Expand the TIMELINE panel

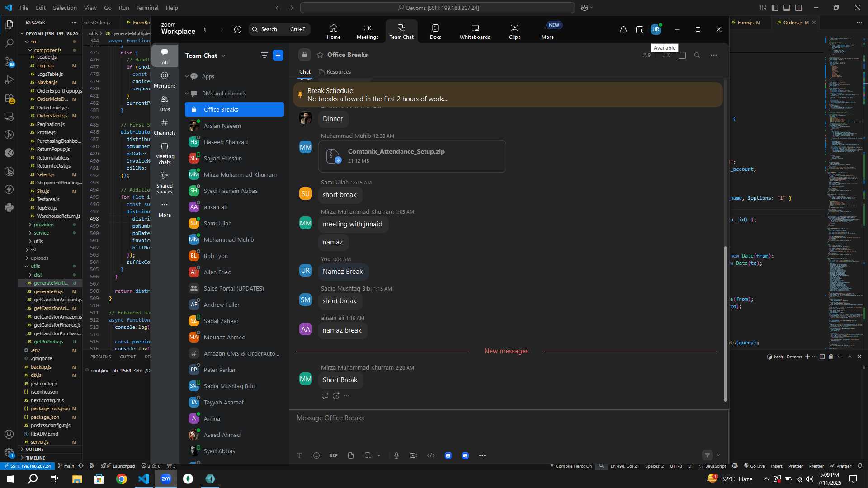coord(35,458)
